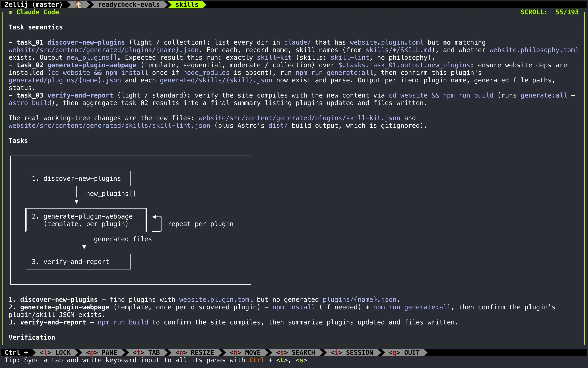This screenshot has height=368, width=588.
Task: Click the asterisk icon beside Claude Code
Action: 10,12
